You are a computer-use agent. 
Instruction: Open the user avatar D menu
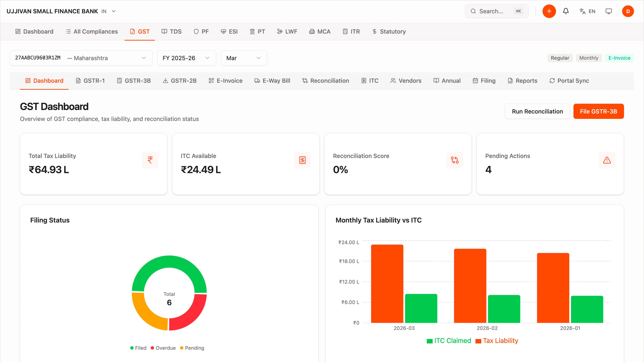click(x=628, y=11)
